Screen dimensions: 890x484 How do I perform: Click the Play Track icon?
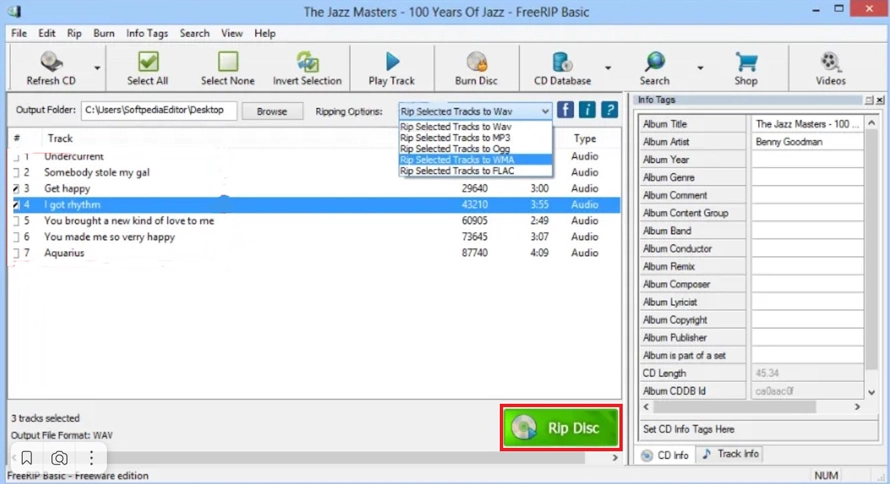(x=392, y=61)
